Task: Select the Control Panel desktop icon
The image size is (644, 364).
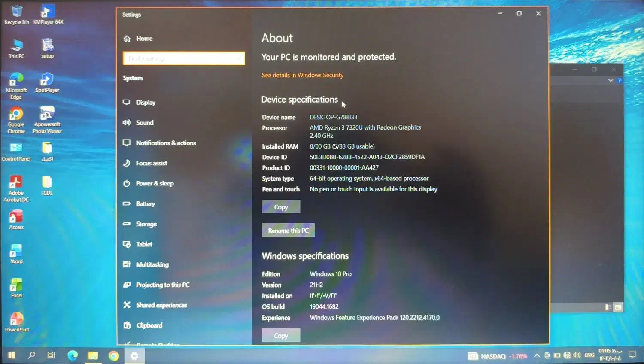Action: pos(16,152)
